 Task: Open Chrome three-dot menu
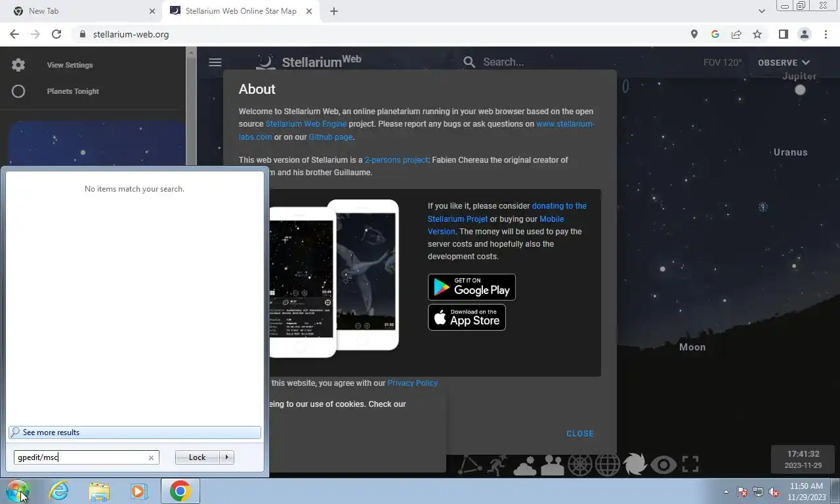coord(825,34)
